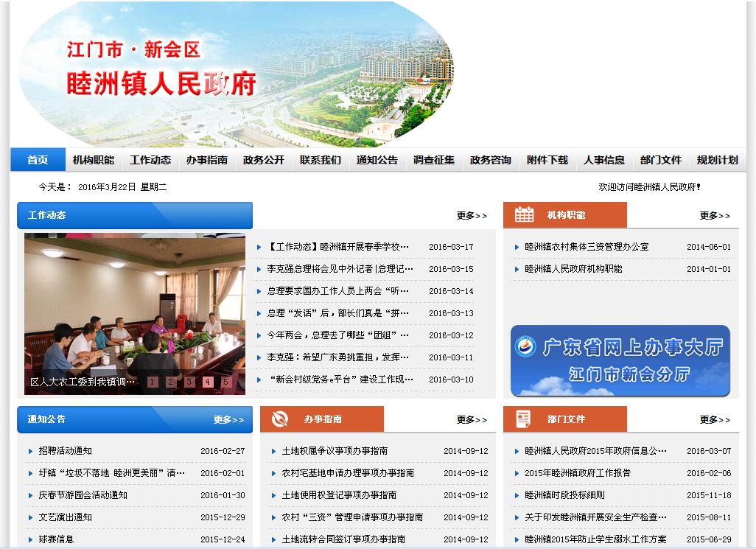Expand 更多>> in 工作动态 section
Screen dimensions: 756x549
click(472, 216)
